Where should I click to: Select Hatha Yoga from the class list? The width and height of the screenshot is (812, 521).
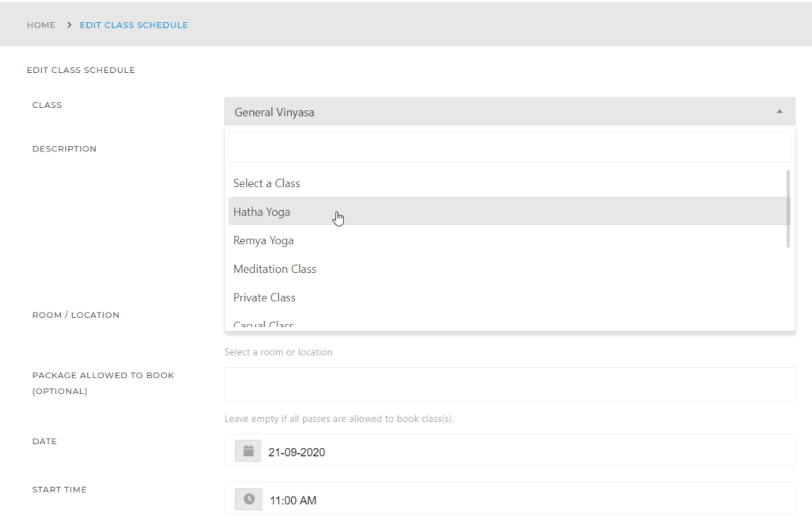pos(262,211)
